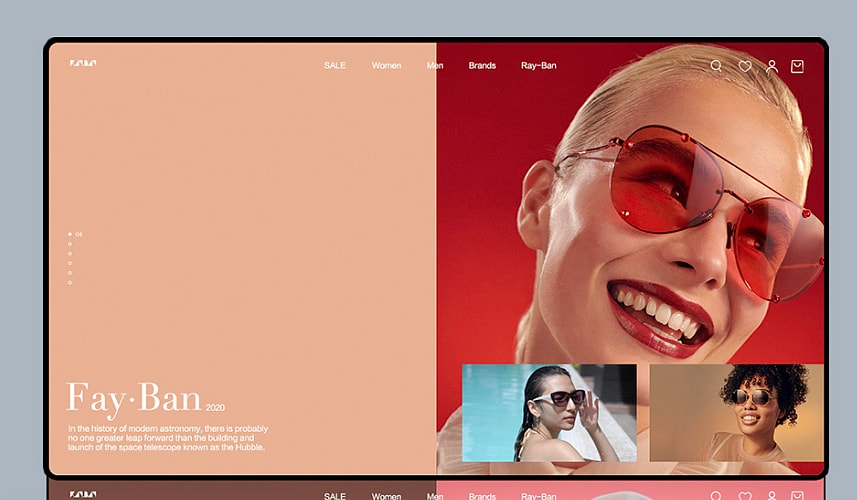This screenshot has width=857, height=500.
Task: Select the fourth slide indicator dot
Action: (70, 263)
